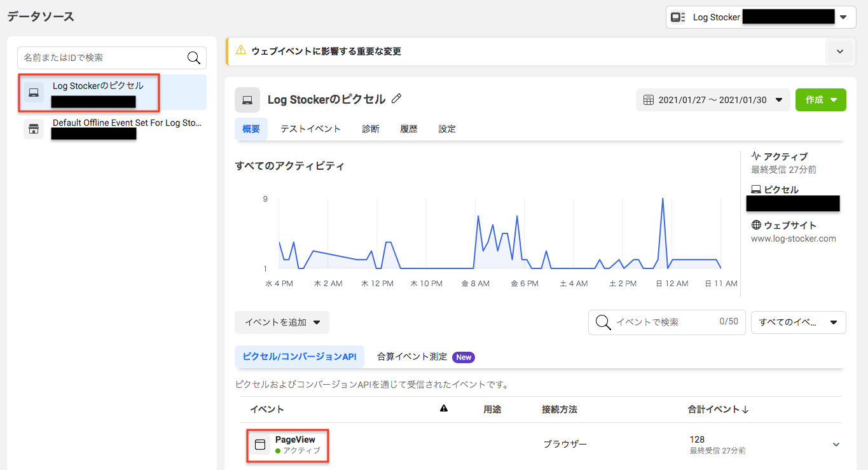This screenshot has width=868, height=470.
Task: Click the laptop icon beside ピクセル in info panel
Action: coord(756,190)
